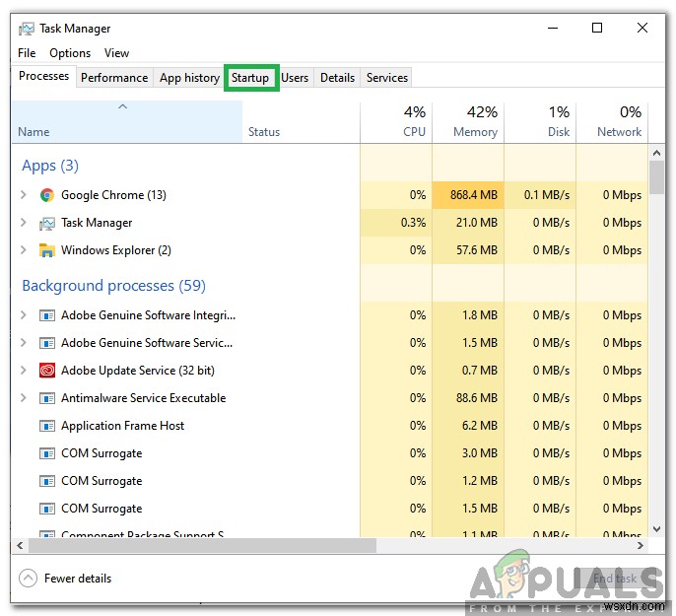The image size is (676, 616).
Task: Expand the Google Chrome process group
Action: [x=24, y=195]
